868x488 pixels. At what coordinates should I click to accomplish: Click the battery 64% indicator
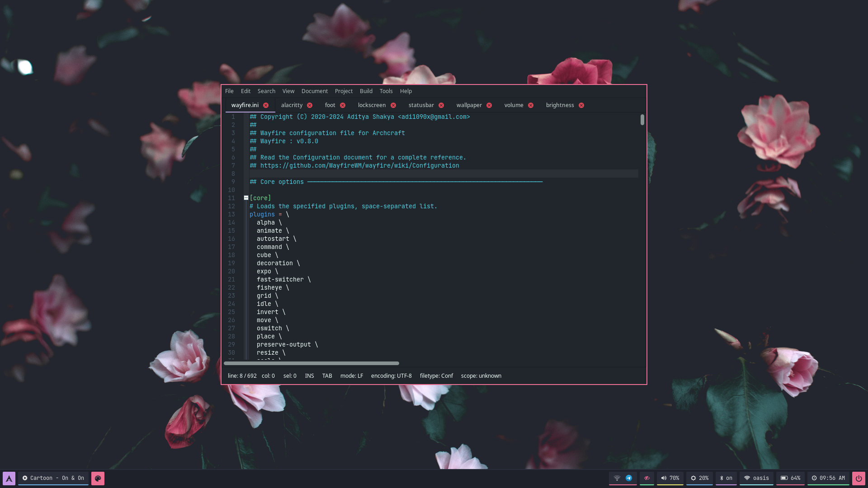coord(790,478)
